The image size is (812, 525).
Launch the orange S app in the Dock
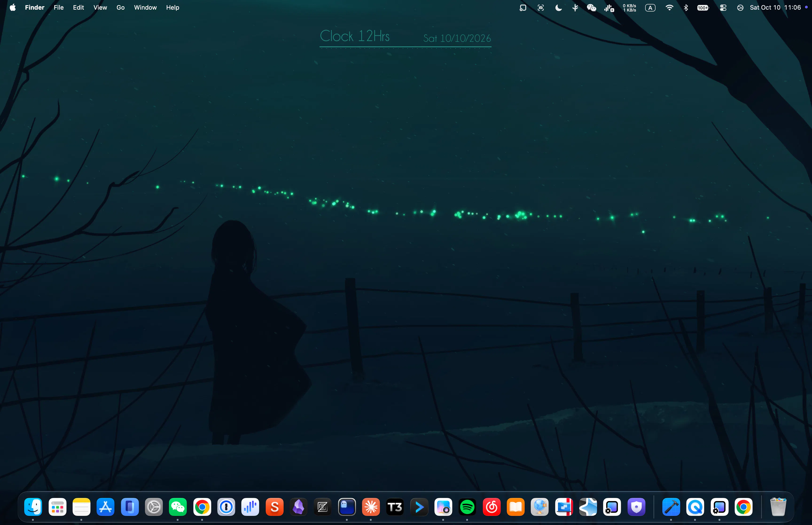pos(275,507)
